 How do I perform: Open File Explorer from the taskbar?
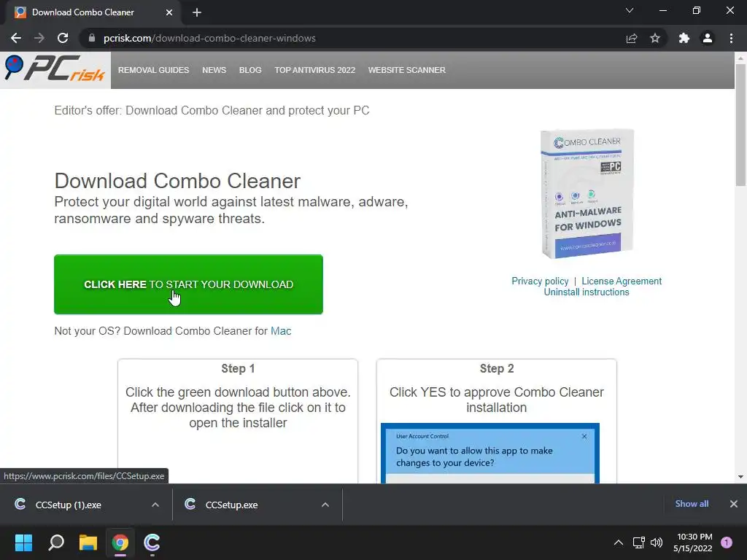(88, 542)
